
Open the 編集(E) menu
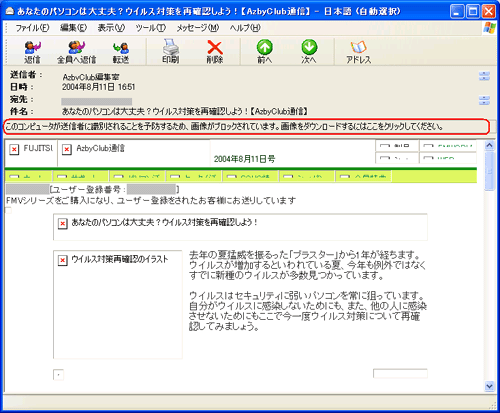pyautogui.click(x=73, y=28)
